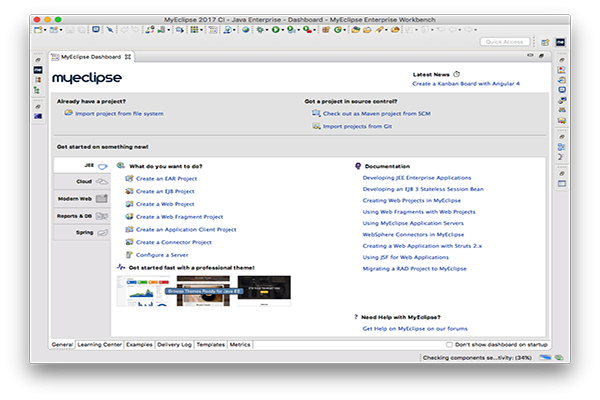The image size is (600, 400).
Task: Open the Learning Center bottom tab
Action: (x=98, y=344)
